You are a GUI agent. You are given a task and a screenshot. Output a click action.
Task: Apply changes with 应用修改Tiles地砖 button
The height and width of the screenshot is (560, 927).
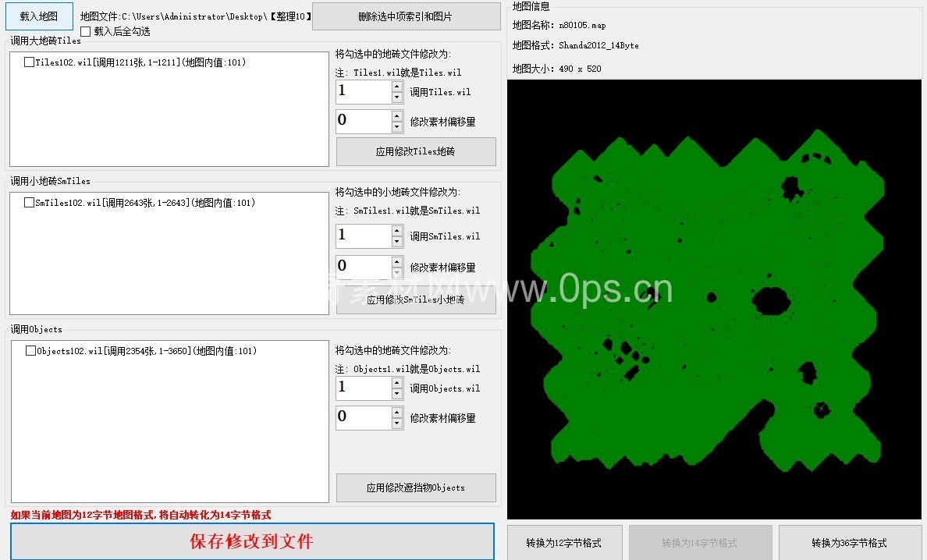pyautogui.click(x=415, y=151)
